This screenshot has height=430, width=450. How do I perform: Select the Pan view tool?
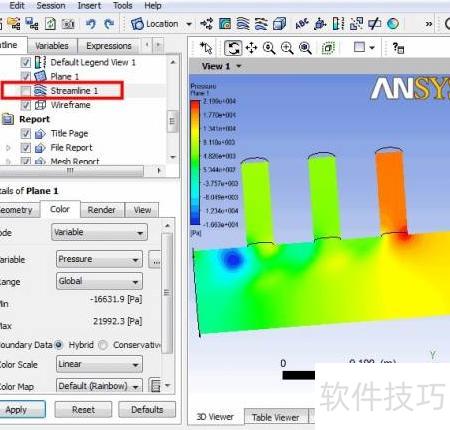[x=251, y=48]
